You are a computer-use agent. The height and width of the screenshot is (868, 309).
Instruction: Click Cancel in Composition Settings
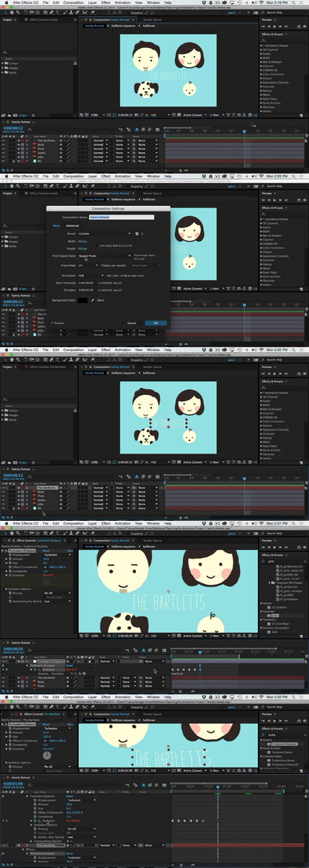click(x=132, y=323)
